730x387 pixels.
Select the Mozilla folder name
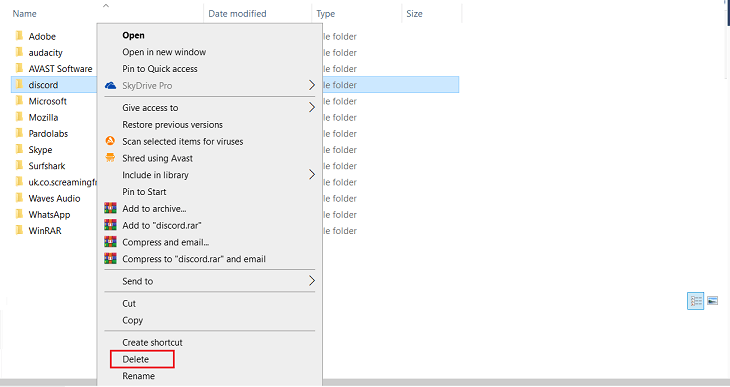click(x=43, y=118)
